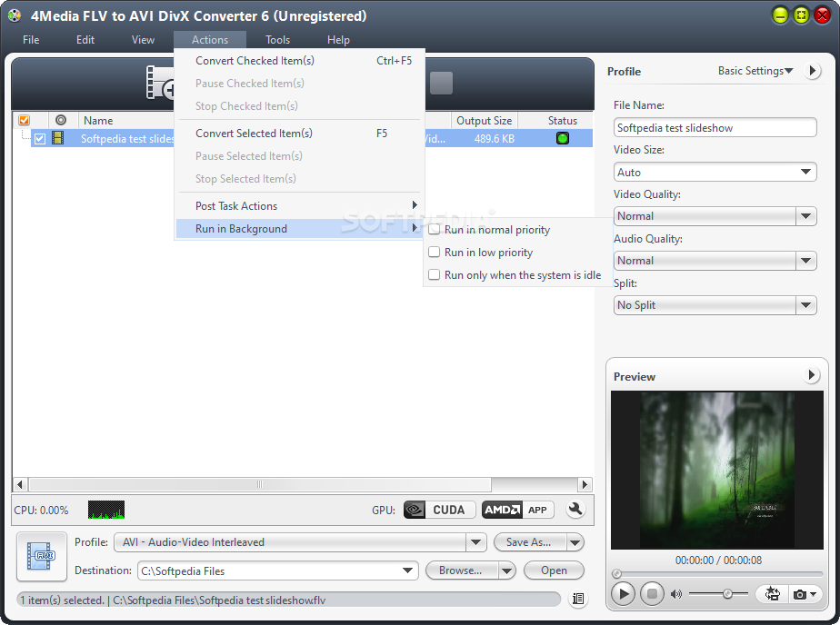Open the Post Task Actions submenu
This screenshot has width=840, height=625.
tap(300, 206)
